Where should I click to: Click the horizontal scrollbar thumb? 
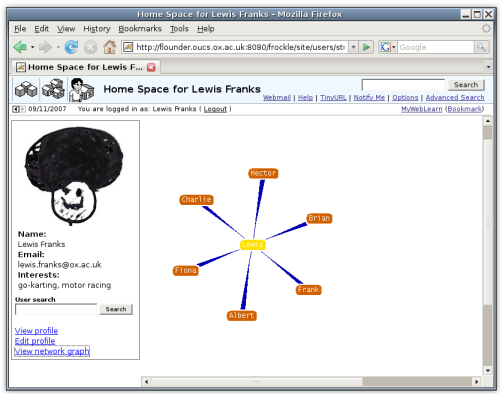point(257,382)
